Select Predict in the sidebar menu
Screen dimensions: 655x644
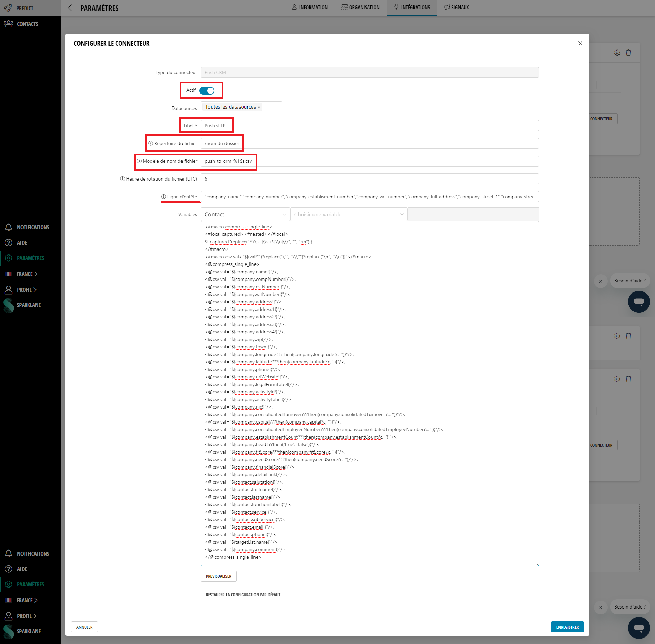click(31, 8)
